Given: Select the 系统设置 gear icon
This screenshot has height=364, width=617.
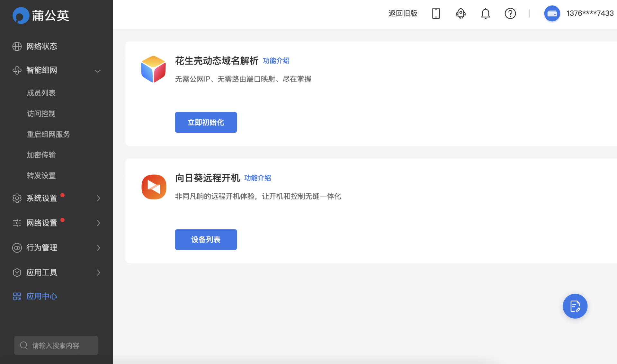Looking at the screenshot, I should pyautogui.click(x=17, y=198).
